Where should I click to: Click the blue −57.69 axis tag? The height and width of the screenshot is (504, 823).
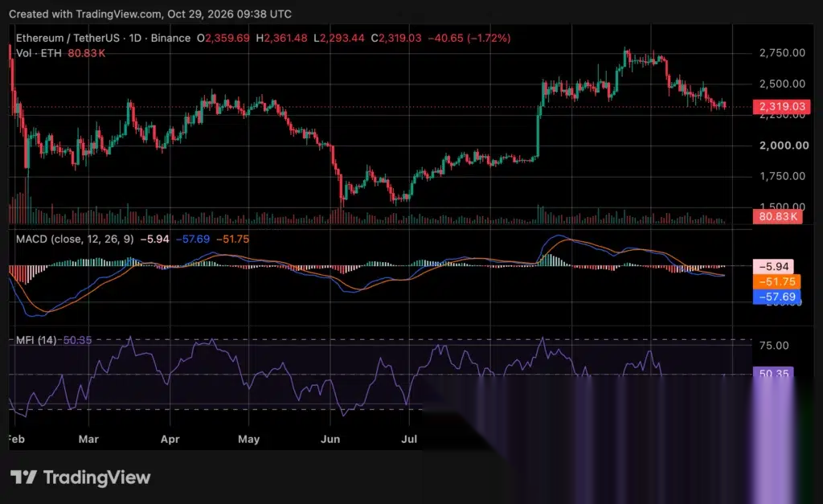(777, 297)
